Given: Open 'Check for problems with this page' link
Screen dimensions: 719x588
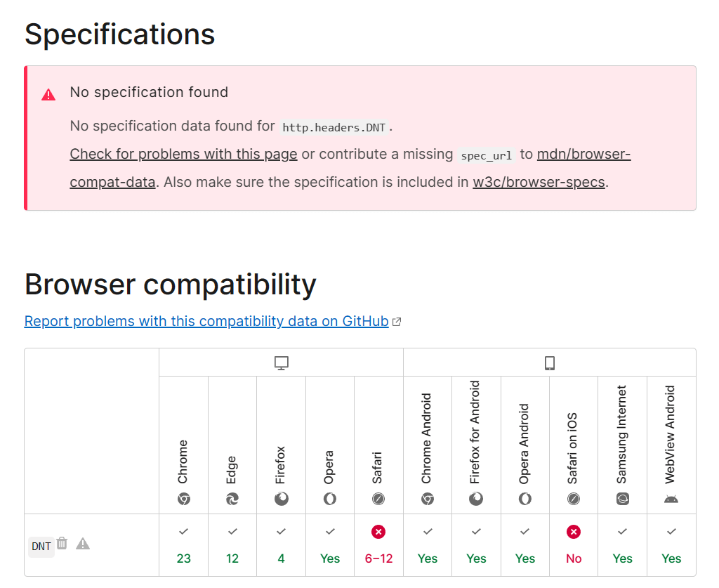Looking at the screenshot, I should click(x=183, y=154).
